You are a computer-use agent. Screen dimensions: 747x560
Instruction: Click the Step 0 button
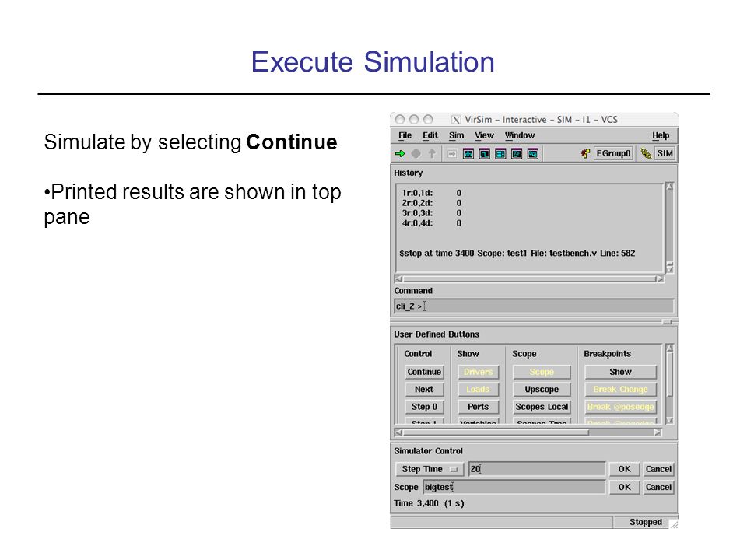click(424, 407)
